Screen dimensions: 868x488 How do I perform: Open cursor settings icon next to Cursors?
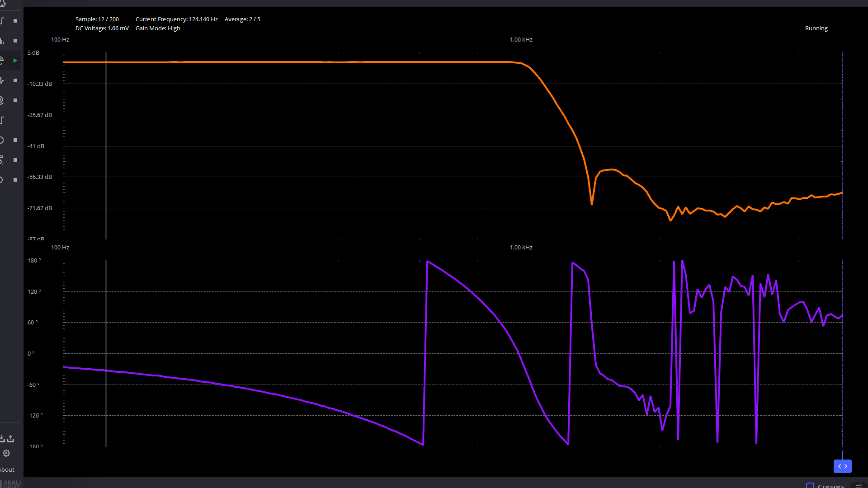[x=859, y=486]
